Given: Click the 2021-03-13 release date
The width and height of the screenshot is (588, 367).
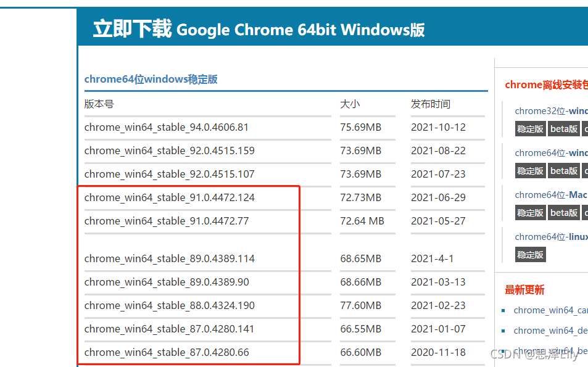Looking at the screenshot, I should point(438,282).
